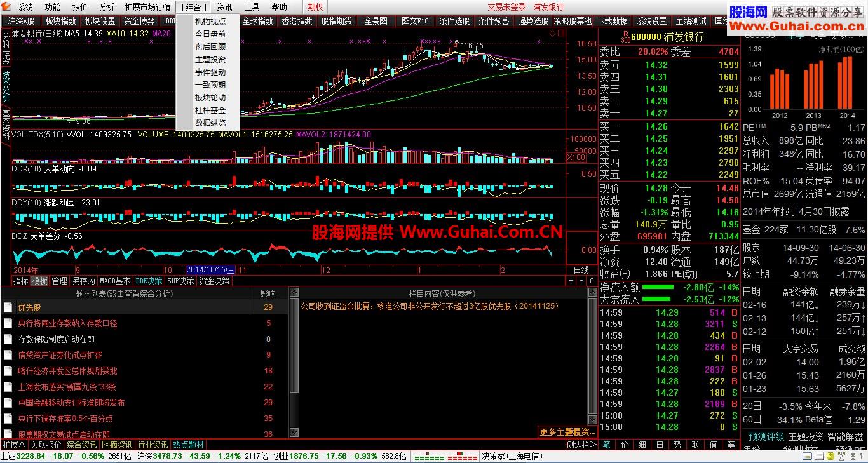Click the 期权 item in menu bar
The height and width of the screenshot is (463, 868).
(x=315, y=7)
